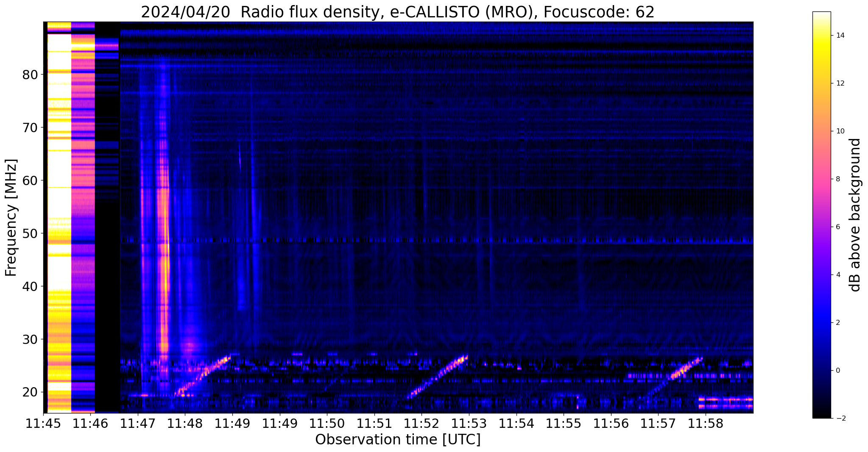
Task: Select the 11:58 time tick label
Action: tap(706, 424)
